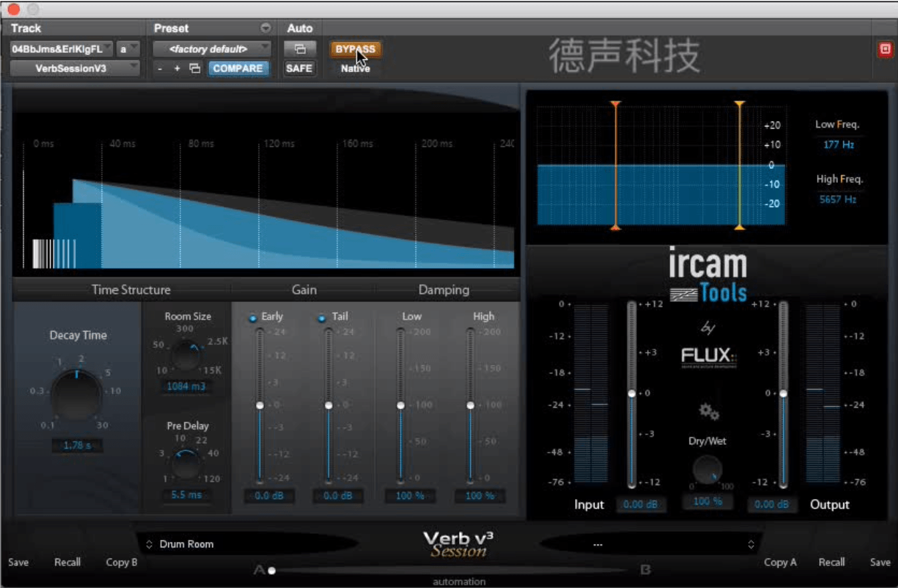Click the Low Freq. 177 Hz value

coord(839,144)
